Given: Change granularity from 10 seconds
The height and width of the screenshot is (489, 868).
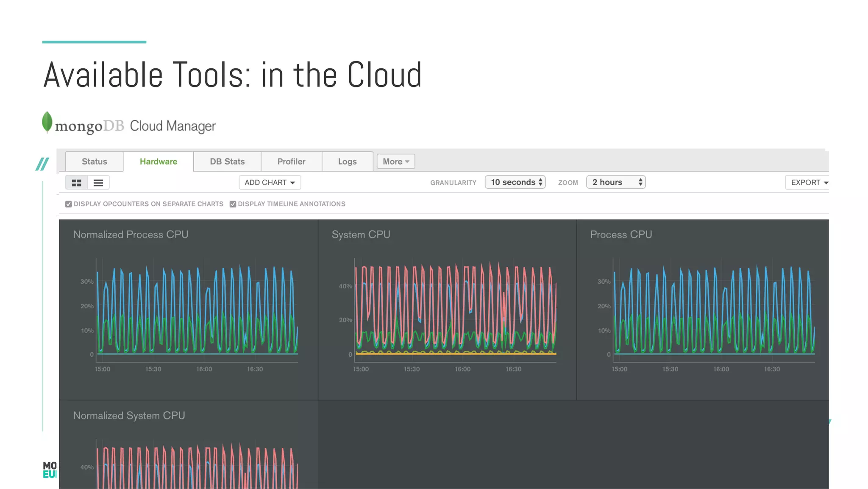Looking at the screenshot, I should pyautogui.click(x=515, y=182).
